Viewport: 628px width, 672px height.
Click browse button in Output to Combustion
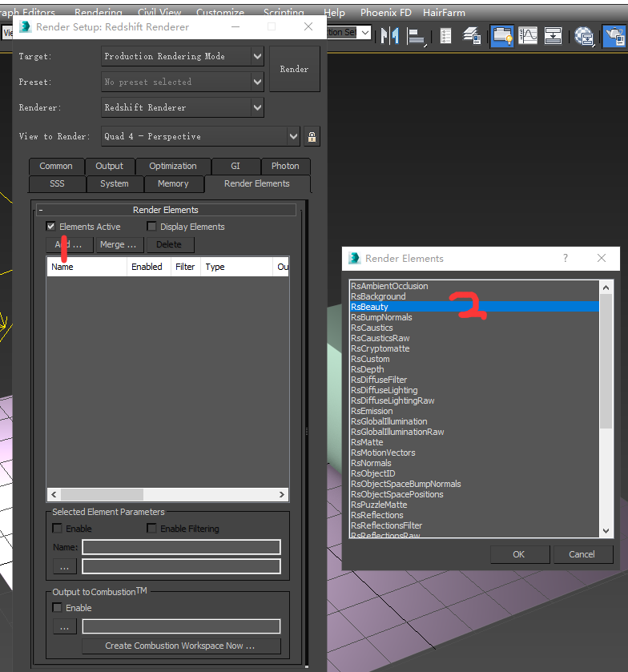tap(65, 626)
